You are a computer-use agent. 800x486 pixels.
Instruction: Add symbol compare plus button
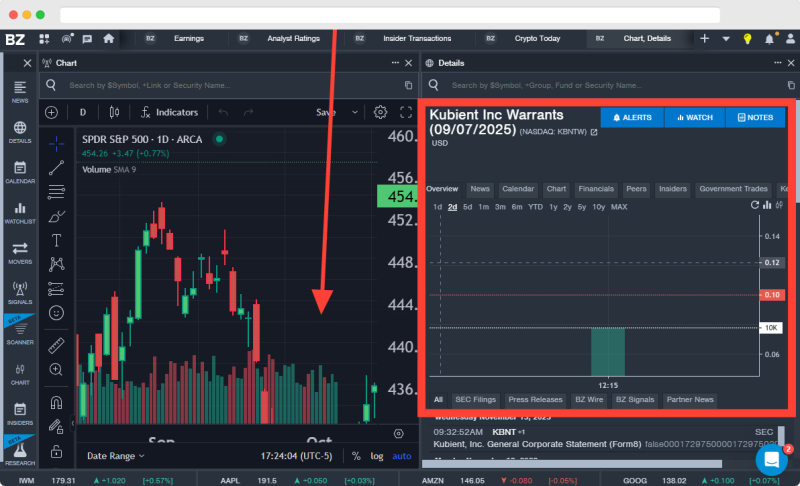tap(52, 112)
